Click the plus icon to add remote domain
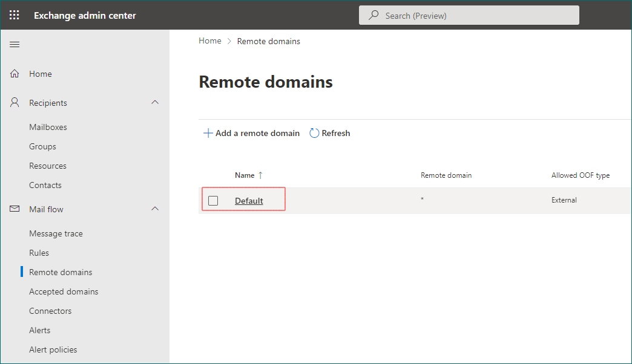The width and height of the screenshot is (632, 364). coord(208,133)
